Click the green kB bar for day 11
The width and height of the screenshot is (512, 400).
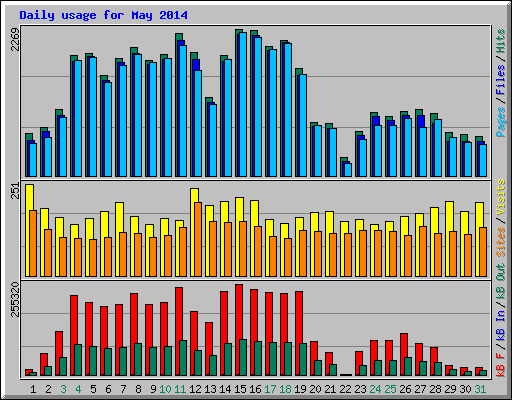pyautogui.click(x=183, y=358)
